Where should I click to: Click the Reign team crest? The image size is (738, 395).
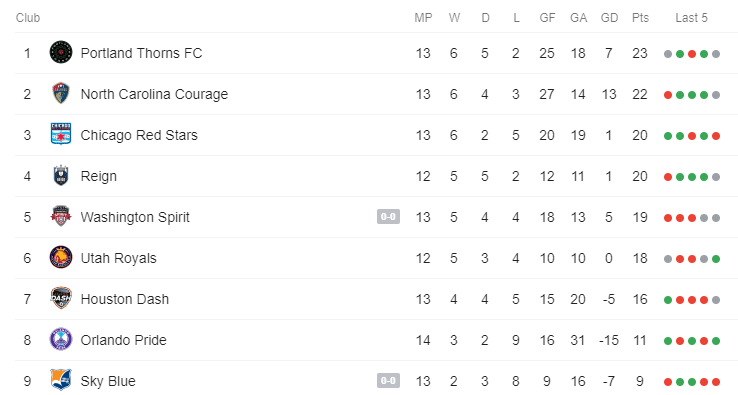(x=61, y=176)
